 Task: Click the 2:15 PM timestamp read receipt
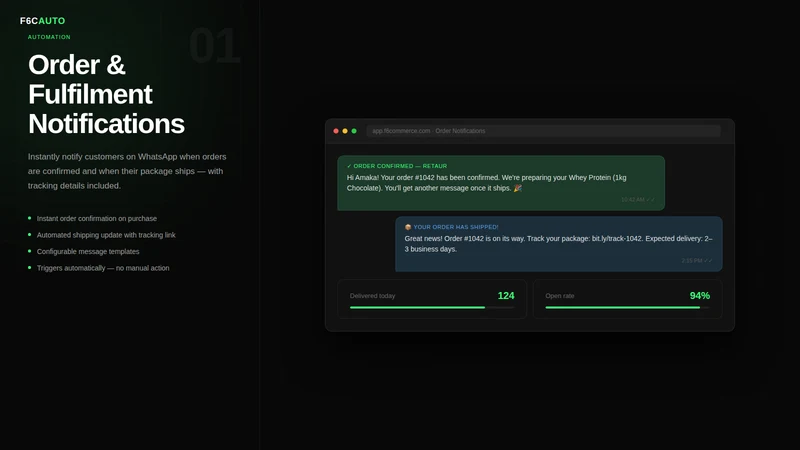click(x=697, y=261)
